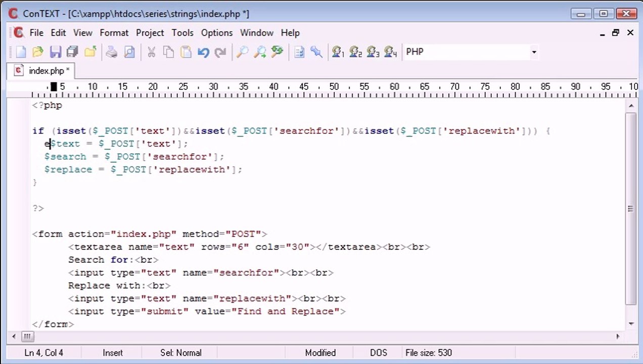Image resolution: width=643 pixels, height=364 pixels.
Task: Open Replace text toolbar icon
Action: (x=277, y=52)
